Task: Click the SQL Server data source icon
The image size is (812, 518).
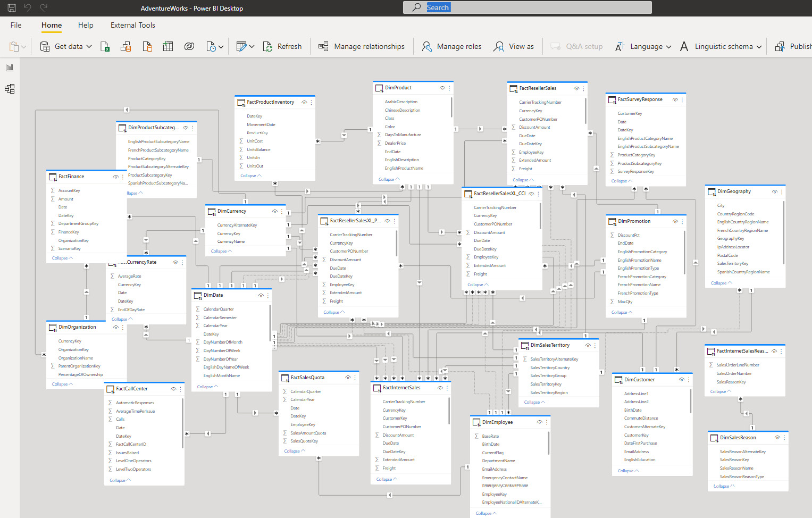Action: tap(147, 47)
